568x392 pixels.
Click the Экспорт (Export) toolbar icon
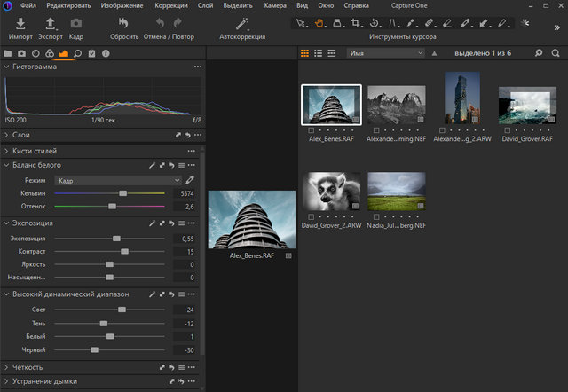click(x=50, y=23)
